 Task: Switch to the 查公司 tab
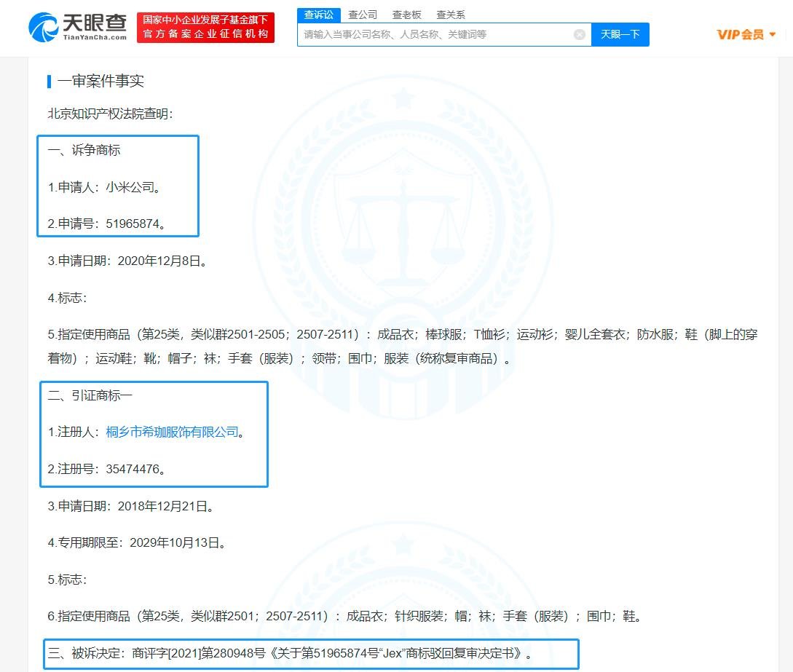(x=363, y=15)
